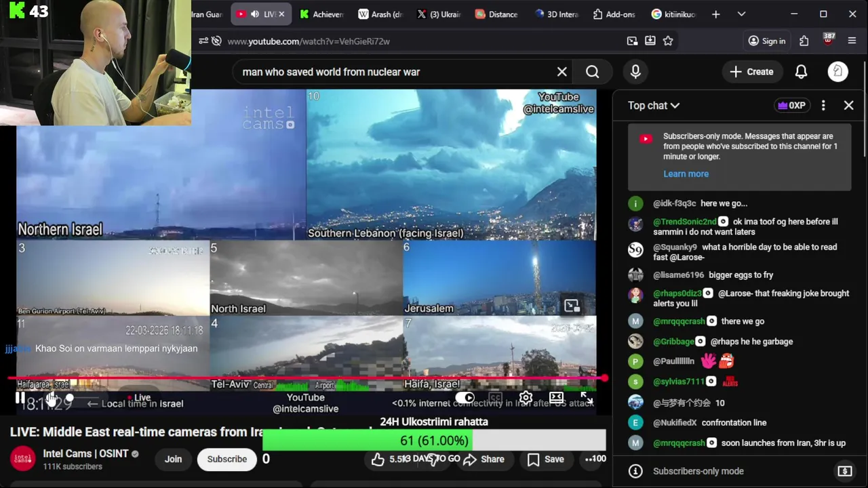868x488 pixels.
Task: Open a new browser tab
Action: [x=716, y=14]
